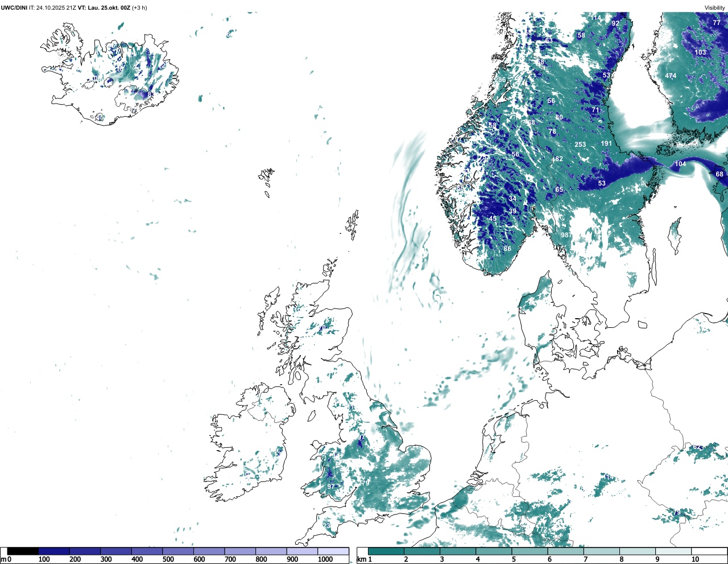Click the black 0–100 m legend swatch

[x=23, y=551]
